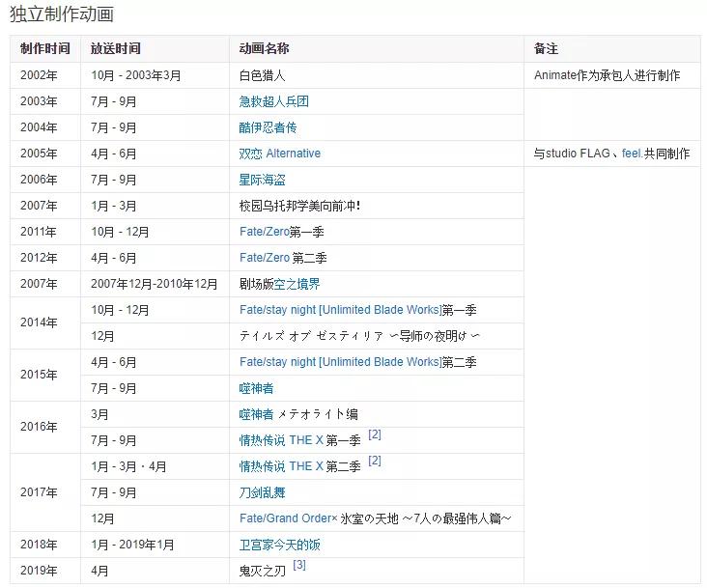Open the 卫宫家今天的饭 link
This screenshot has width=707, height=588.
pyautogui.click(x=279, y=545)
